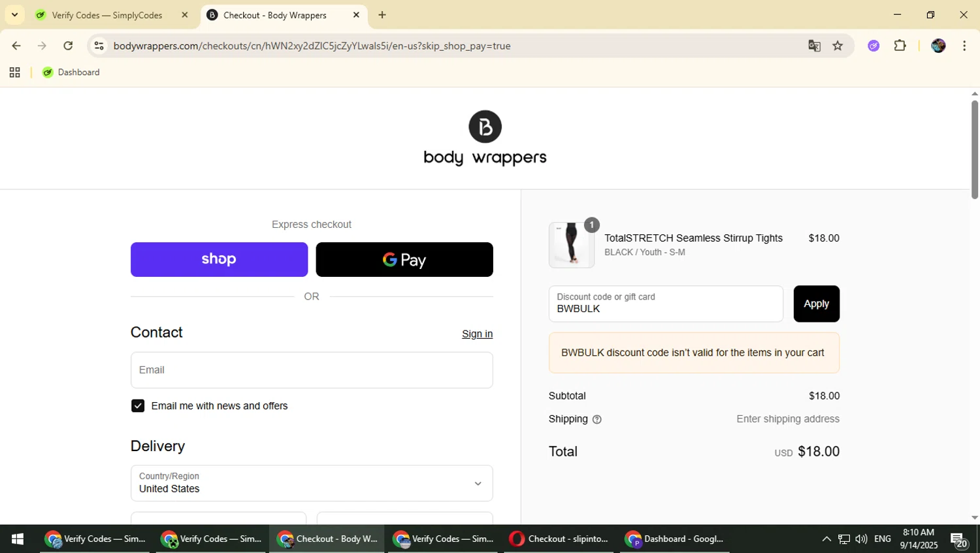Open Dashboard - Google taskbar window
The width and height of the screenshot is (980, 553).
675,539
